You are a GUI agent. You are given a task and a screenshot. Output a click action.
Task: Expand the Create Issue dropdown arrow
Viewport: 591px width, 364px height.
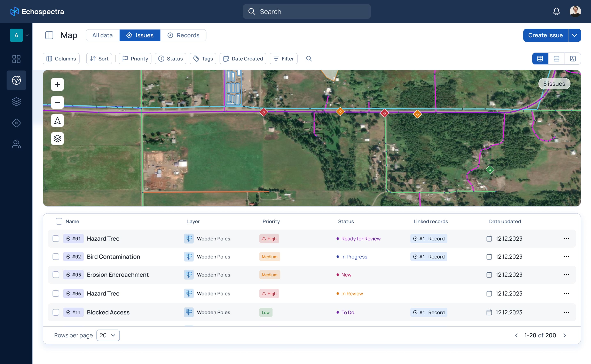575,35
